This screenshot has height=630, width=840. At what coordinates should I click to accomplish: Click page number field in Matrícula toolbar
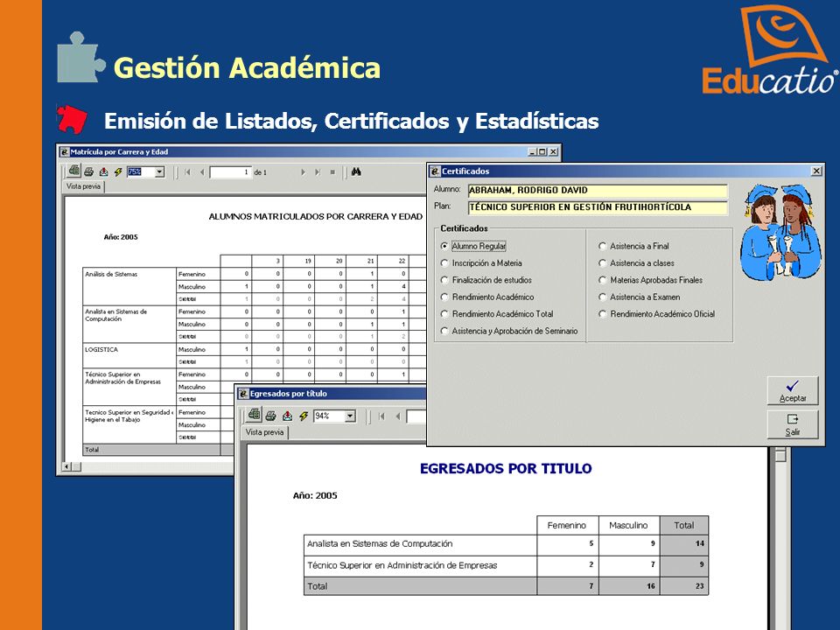230,172
